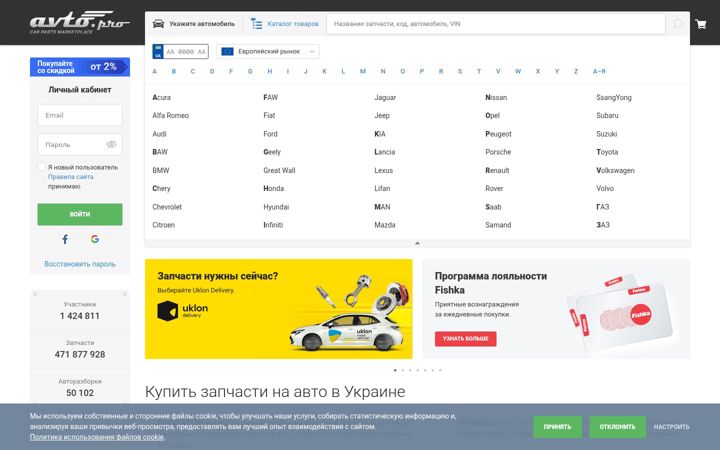Open 'Укажите автомобиль' tab

tap(194, 24)
